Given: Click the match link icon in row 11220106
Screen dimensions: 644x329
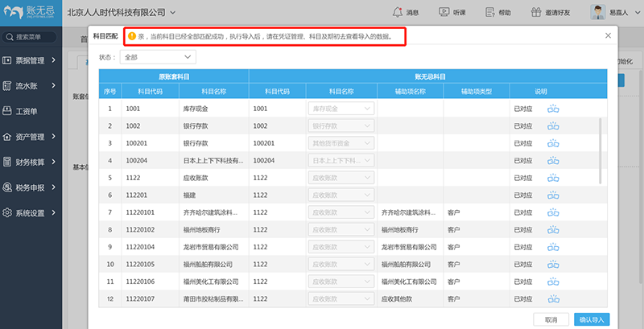Looking at the screenshot, I should click(x=553, y=282).
